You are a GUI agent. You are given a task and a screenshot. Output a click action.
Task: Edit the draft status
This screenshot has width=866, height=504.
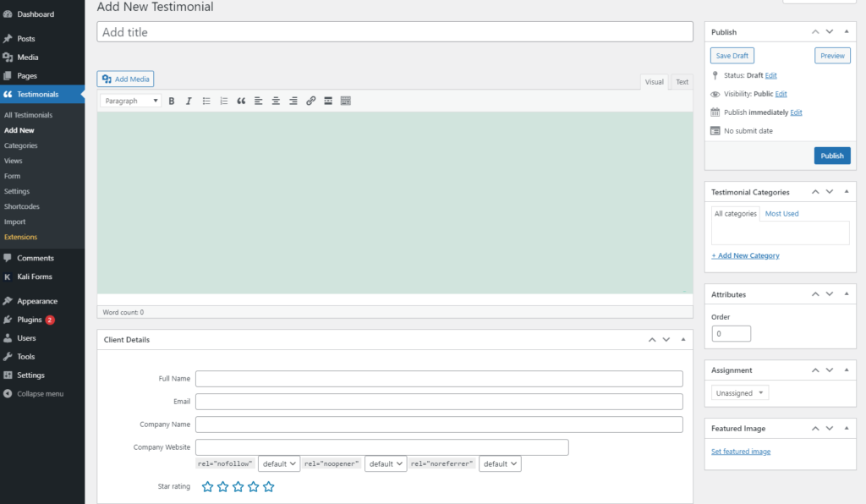pos(770,75)
